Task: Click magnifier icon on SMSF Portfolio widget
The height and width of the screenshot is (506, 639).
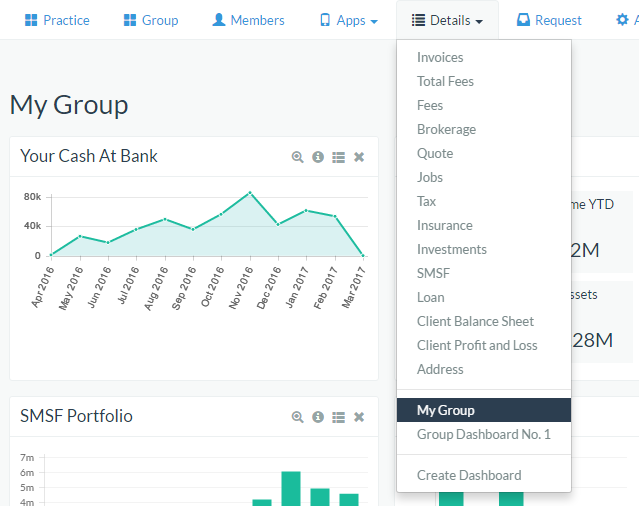Action: (x=297, y=417)
